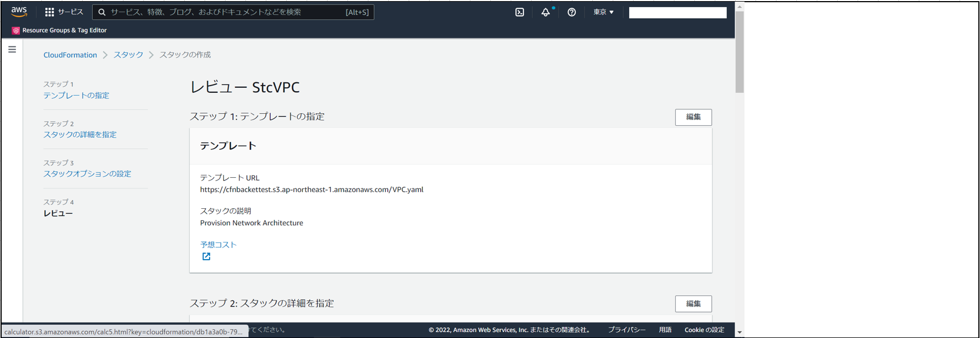Click the account name field in header

point(678,13)
